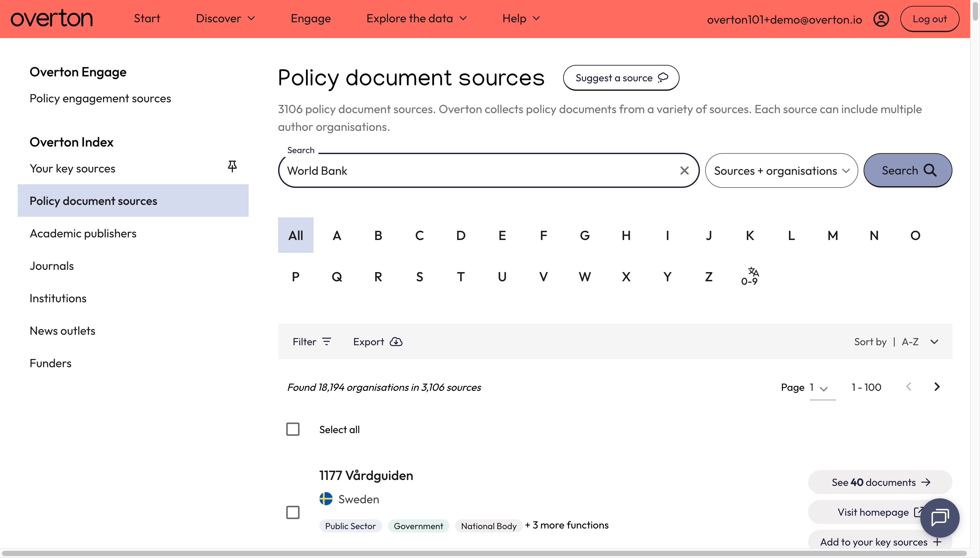Open the user account profile icon
This screenshot has width=980, height=558.
pyautogui.click(x=881, y=19)
